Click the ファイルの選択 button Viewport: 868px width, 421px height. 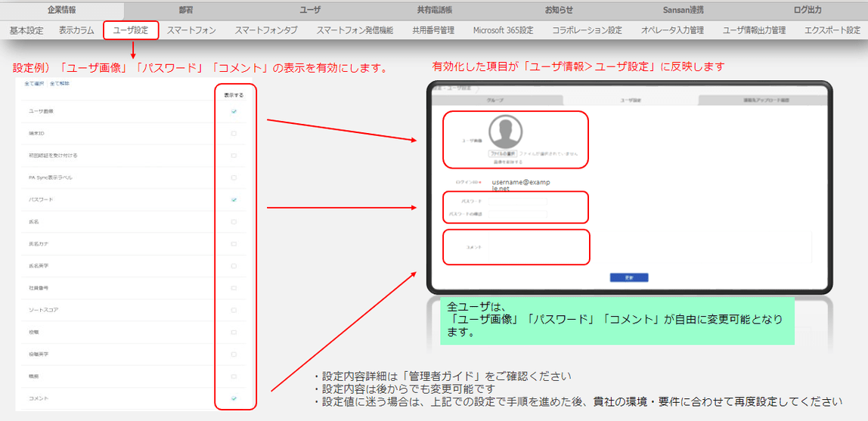click(x=503, y=153)
